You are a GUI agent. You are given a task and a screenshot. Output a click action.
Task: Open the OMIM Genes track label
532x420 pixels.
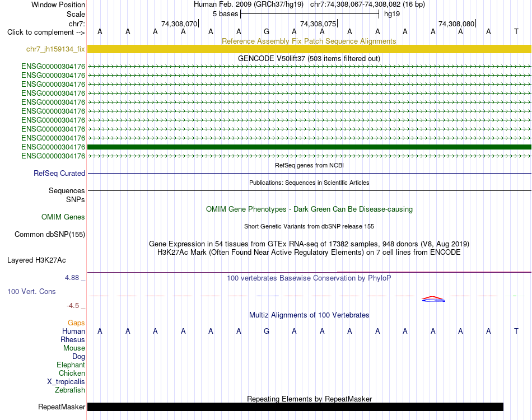coord(63,217)
